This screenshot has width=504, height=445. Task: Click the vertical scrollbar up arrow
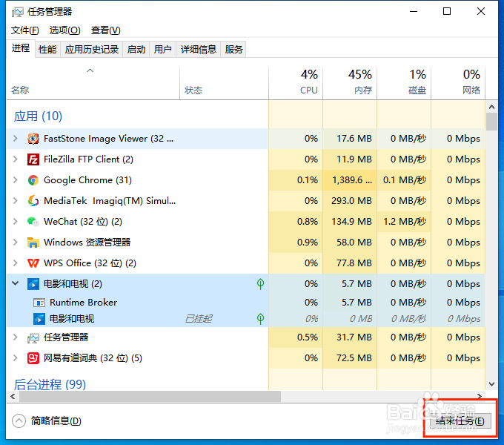pos(491,106)
